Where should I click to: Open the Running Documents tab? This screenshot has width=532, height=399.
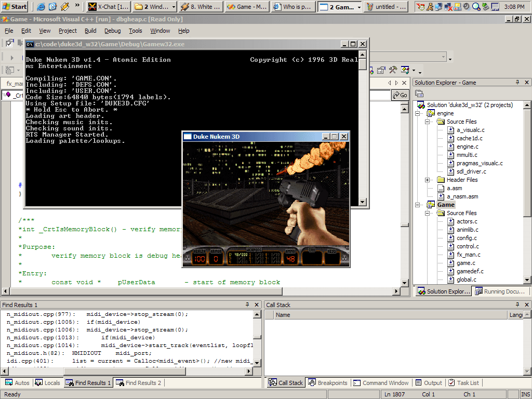click(500, 291)
